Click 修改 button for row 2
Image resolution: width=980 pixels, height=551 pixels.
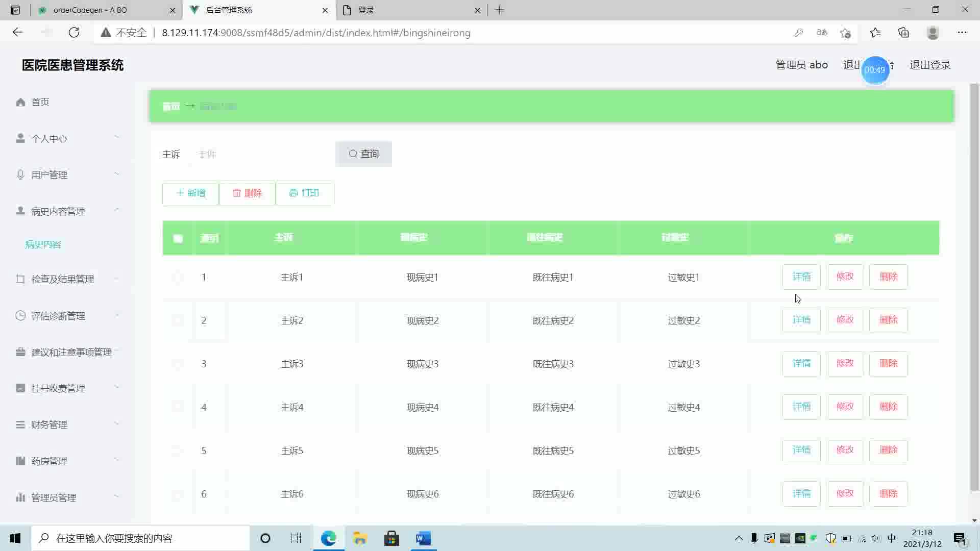tap(845, 320)
